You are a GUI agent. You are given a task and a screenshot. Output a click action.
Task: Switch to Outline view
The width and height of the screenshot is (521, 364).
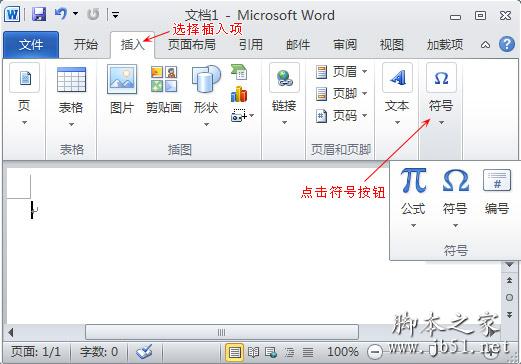click(x=290, y=352)
